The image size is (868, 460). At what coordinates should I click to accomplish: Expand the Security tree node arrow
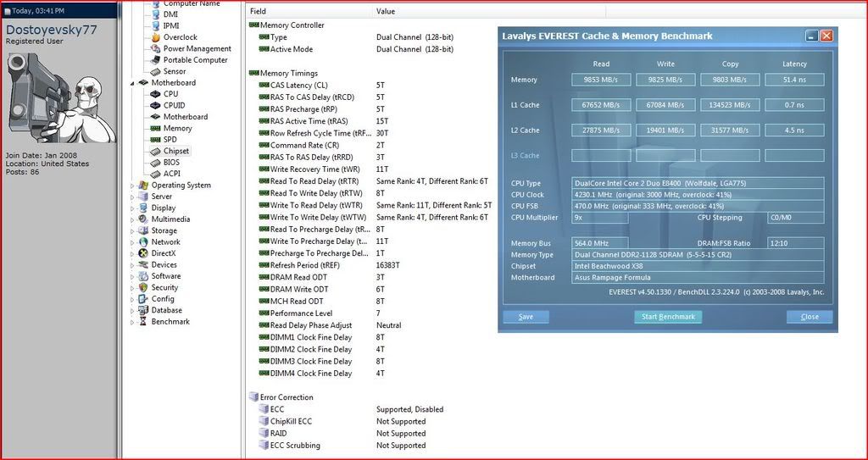[x=132, y=288]
